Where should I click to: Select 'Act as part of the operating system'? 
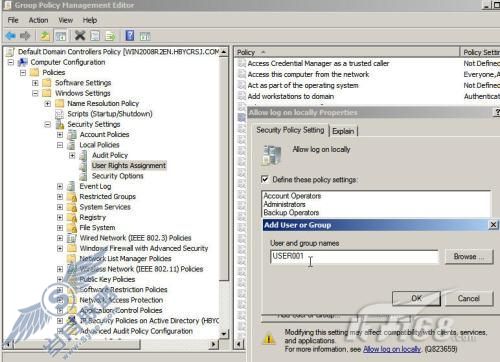coord(303,85)
